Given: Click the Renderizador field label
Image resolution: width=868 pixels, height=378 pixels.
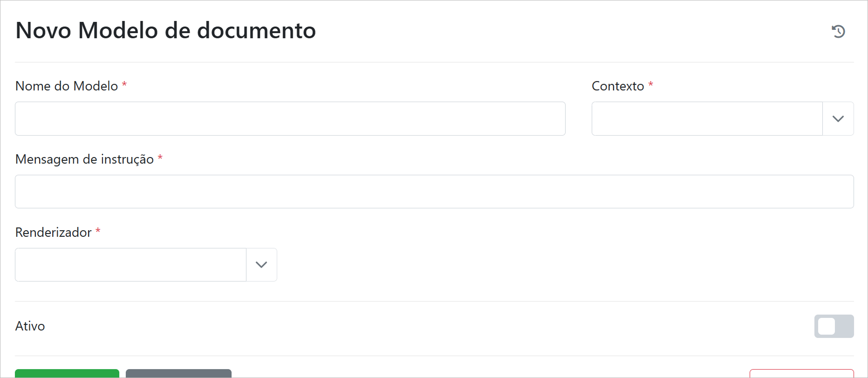Looking at the screenshot, I should pyautogui.click(x=54, y=233).
